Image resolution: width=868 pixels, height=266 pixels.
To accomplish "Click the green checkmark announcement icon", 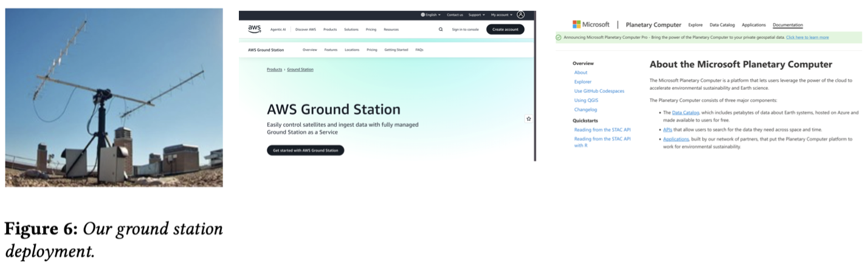I will 559,37.
